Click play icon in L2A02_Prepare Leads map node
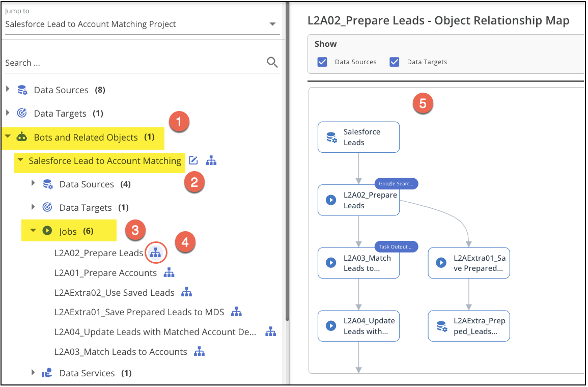This screenshot has height=387, width=588. (331, 200)
